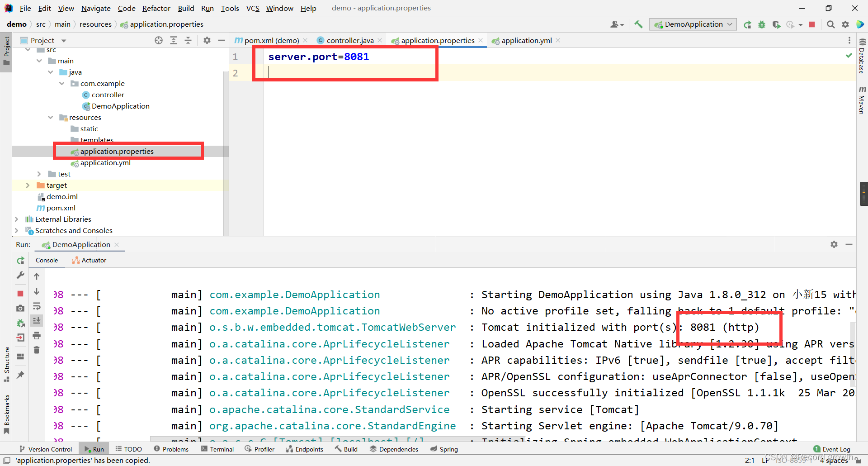The image size is (868, 466).
Task: Toggle scroll to end of console
Action: pos(37,320)
